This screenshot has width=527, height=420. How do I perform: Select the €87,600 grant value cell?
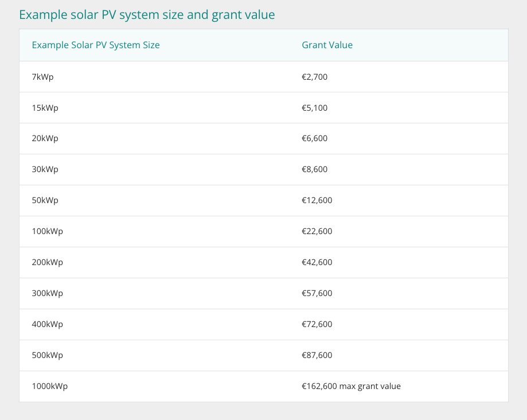coord(317,356)
